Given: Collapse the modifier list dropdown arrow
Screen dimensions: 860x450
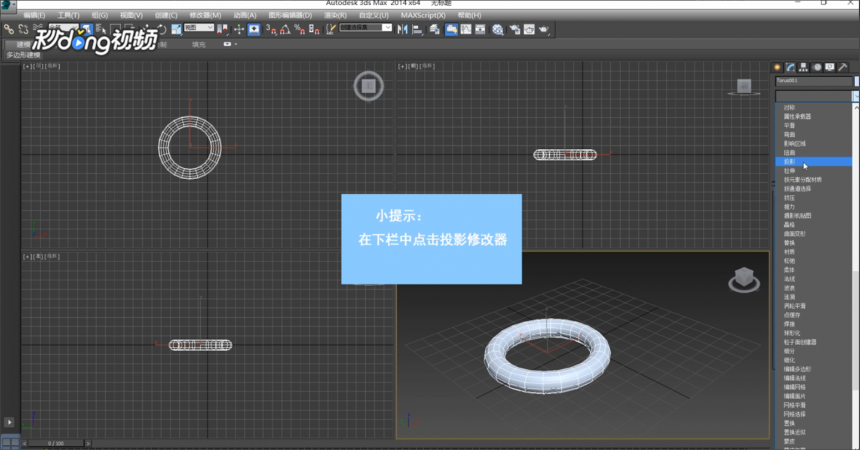Looking at the screenshot, I should (x=856, y=97).
